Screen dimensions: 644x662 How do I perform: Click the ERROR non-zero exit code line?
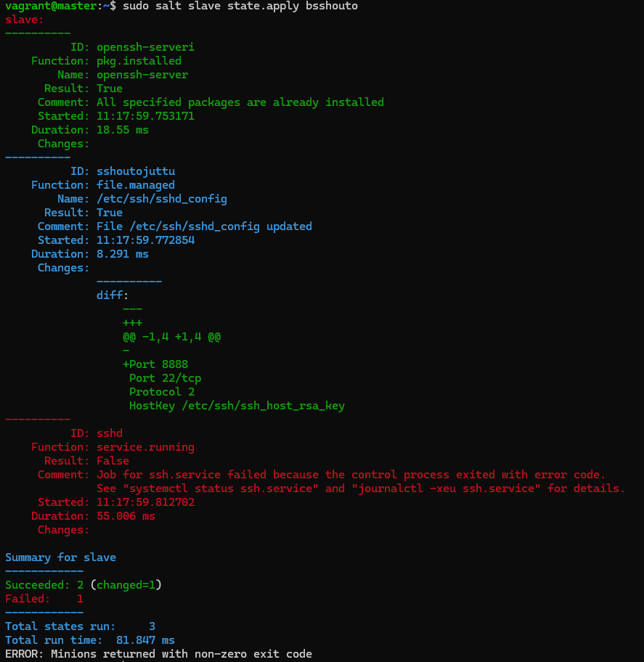(x=158, y=654)
